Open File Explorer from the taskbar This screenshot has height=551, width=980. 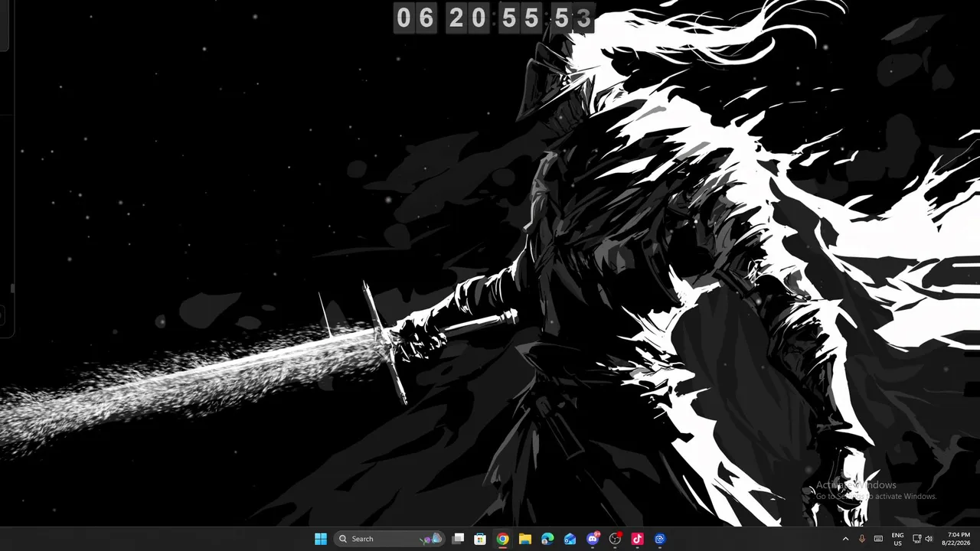[x=524, y=539]
